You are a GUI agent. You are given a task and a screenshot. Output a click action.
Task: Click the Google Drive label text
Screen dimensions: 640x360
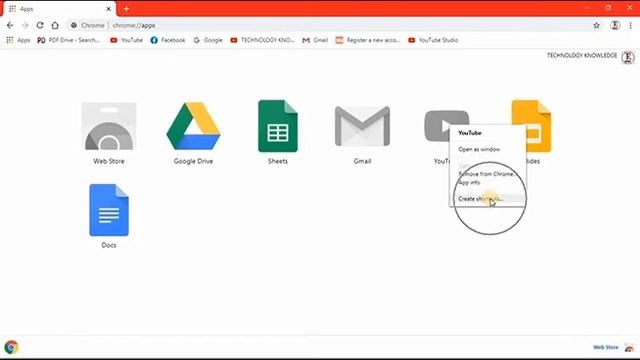point(193,161)
